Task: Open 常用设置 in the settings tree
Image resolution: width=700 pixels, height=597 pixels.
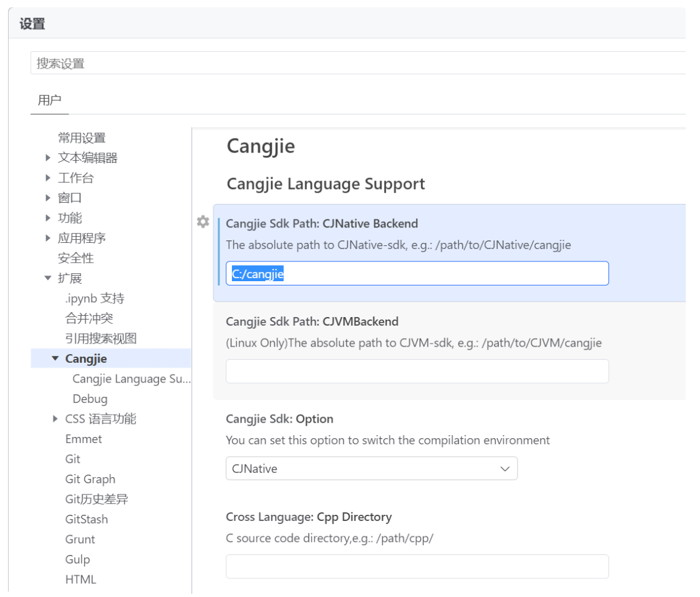Action: point(82,138)
